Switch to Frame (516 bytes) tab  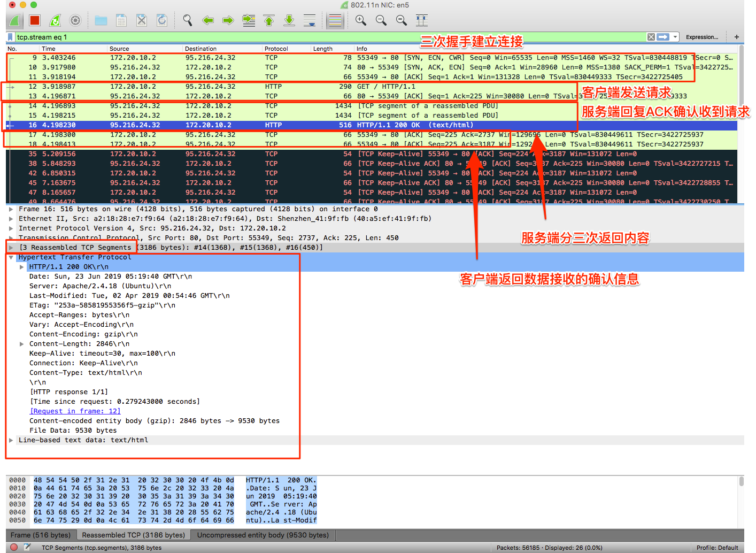click(41, 535)
